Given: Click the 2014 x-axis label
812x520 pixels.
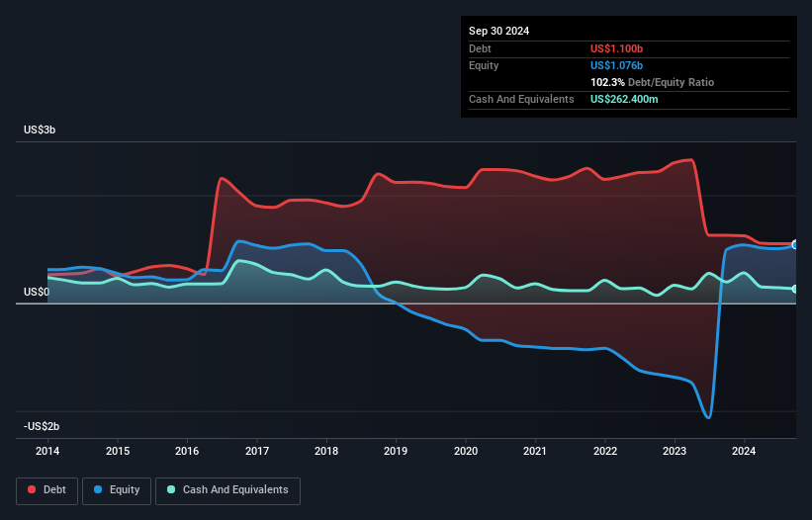Looking at the screenshot, I should click(x=47, y=451).
